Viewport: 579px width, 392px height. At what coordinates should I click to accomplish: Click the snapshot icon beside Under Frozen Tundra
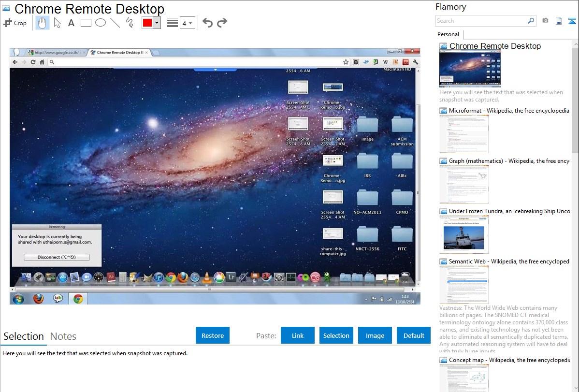(x=443, y=211)
